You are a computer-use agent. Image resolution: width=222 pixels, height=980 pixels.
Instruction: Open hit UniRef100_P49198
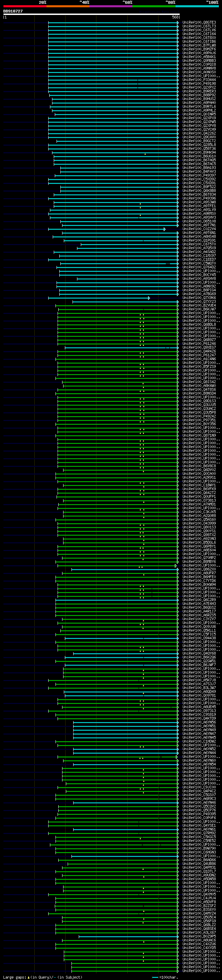pos(199,84)
